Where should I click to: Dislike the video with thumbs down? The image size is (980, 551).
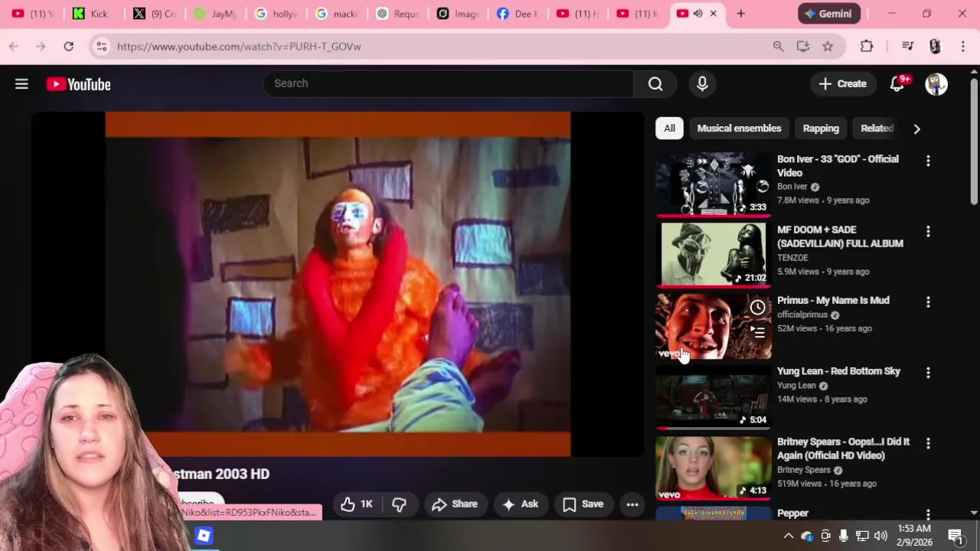tap(399, 504)
